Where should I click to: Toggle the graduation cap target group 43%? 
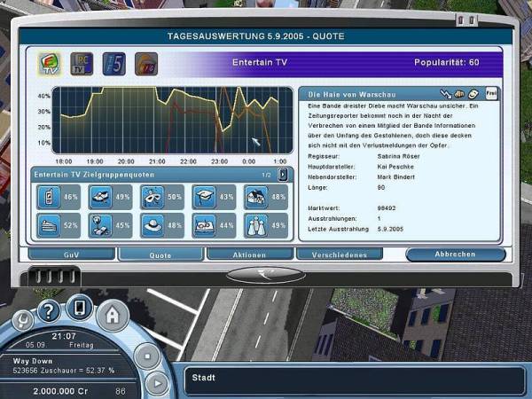[203, 198]
